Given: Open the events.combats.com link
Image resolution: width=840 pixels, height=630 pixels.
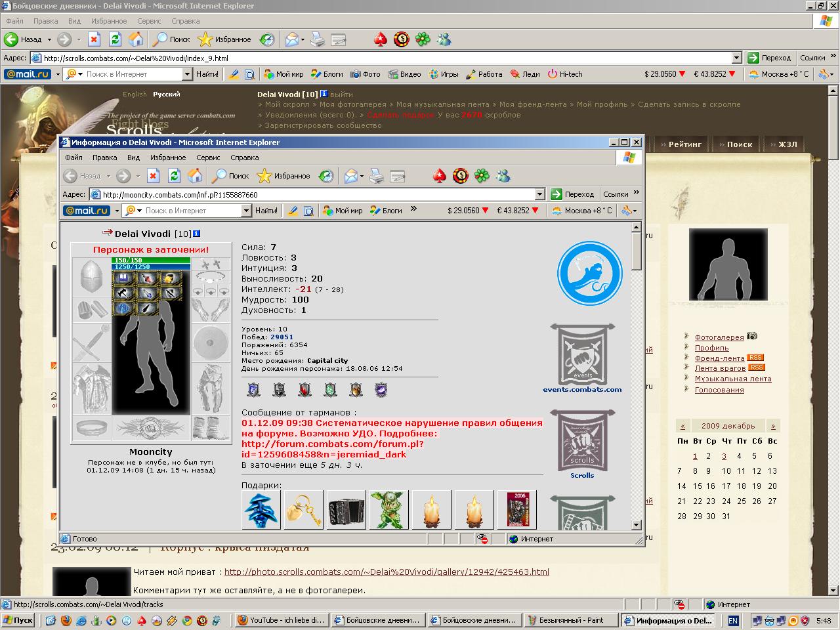Looking at the screenshot, I should pos(582,389).
